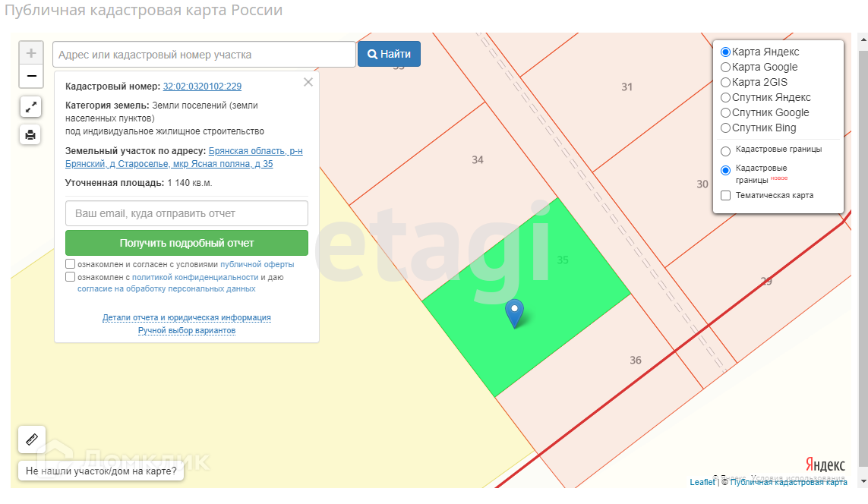The width and height of the screenshot is (868, 504).
Task: Open согласие на обработку персональных данных link
Action: (x=166, y=288)
